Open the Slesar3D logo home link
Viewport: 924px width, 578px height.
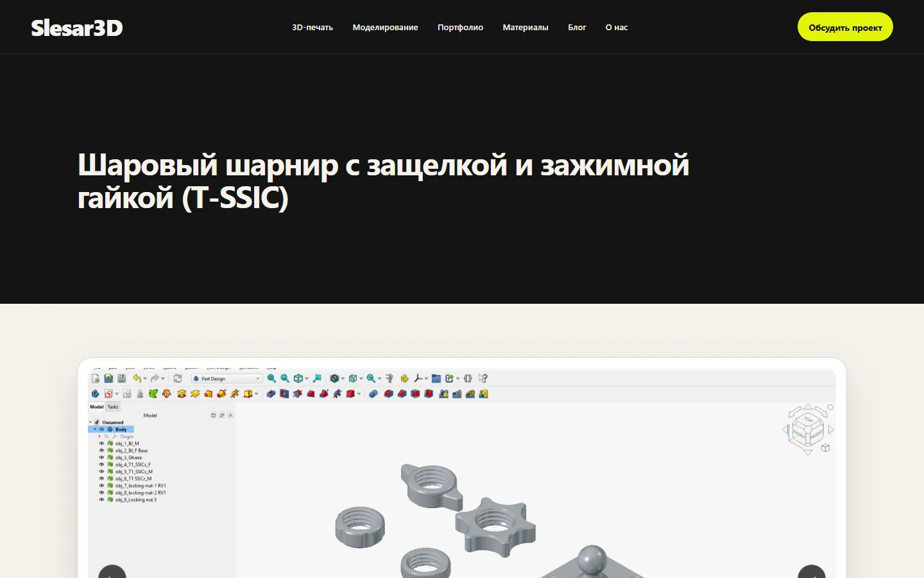(x=77, y=28)
